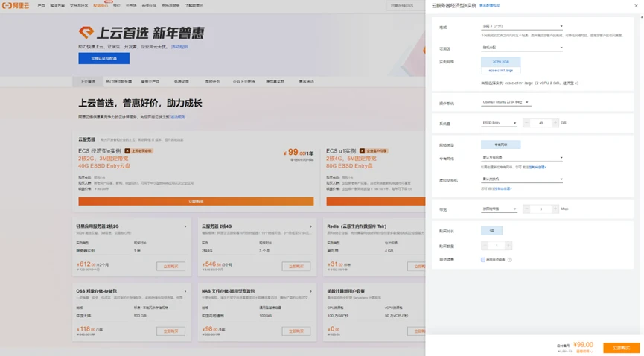The height and width of the screenshot is (356, 644).
Task: Select the 2CPU 2GiB instance spec option
Action: point(500,62)
